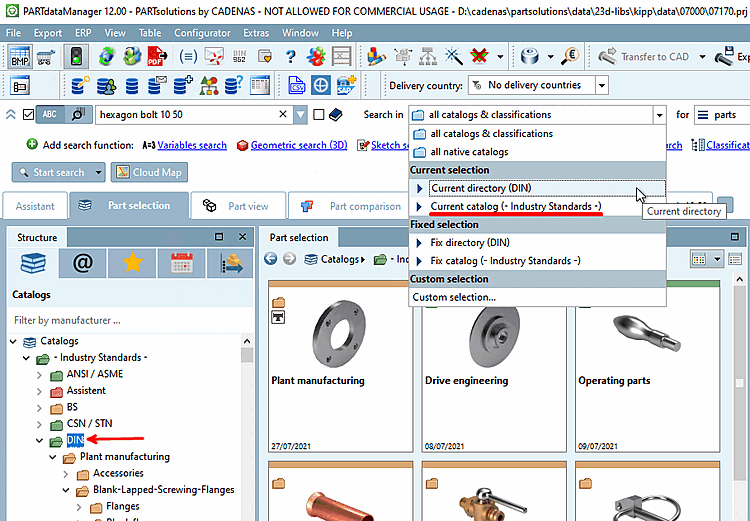This screenshot has width=750, height=521.
Task: Click the classification hierarchy shapes icon
Action: pyautogui.click(x=209, y=85)
